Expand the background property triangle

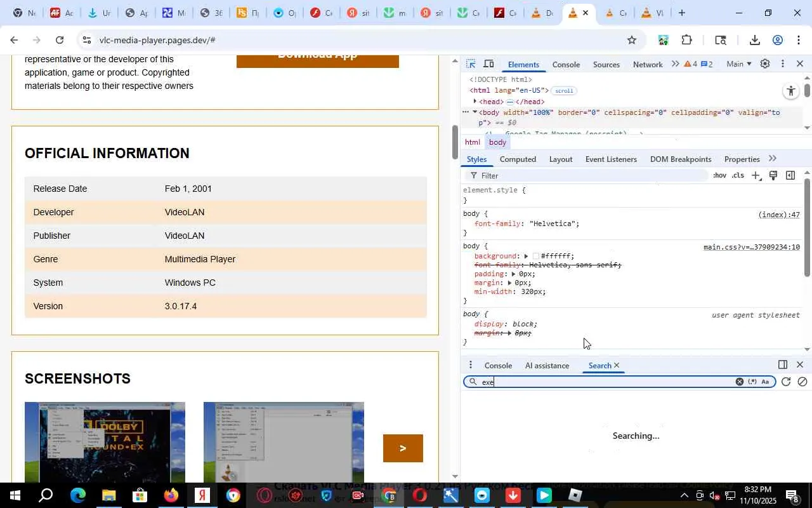click(526, 257)
